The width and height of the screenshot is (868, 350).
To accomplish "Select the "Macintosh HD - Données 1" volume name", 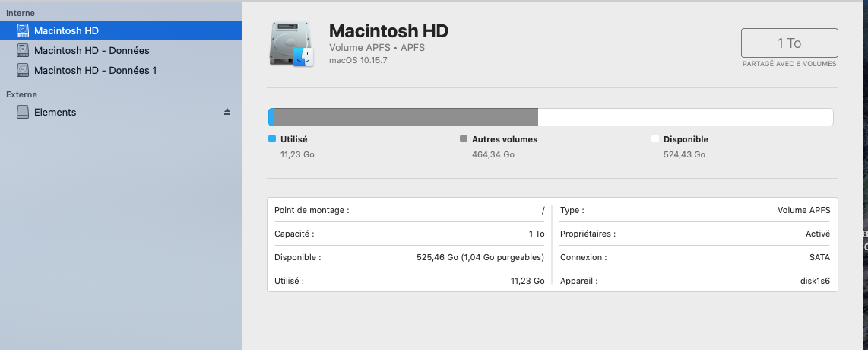I will pos(95,70).
